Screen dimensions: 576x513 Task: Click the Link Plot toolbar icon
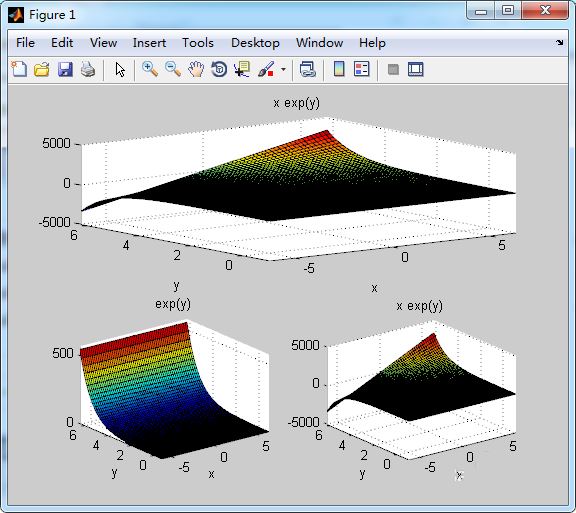click(x=307, y=69)
